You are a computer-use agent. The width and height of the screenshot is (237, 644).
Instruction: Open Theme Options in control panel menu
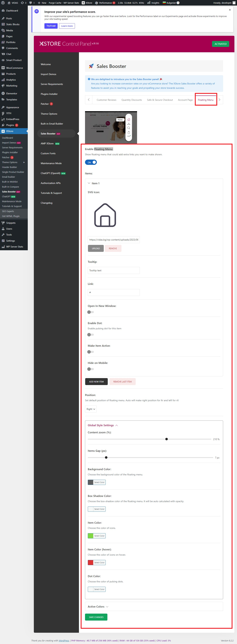click(x=49, y=114)
